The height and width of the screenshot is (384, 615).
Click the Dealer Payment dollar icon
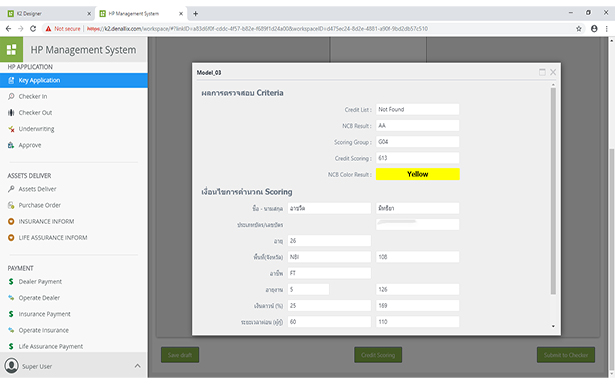tap(11, 282)
